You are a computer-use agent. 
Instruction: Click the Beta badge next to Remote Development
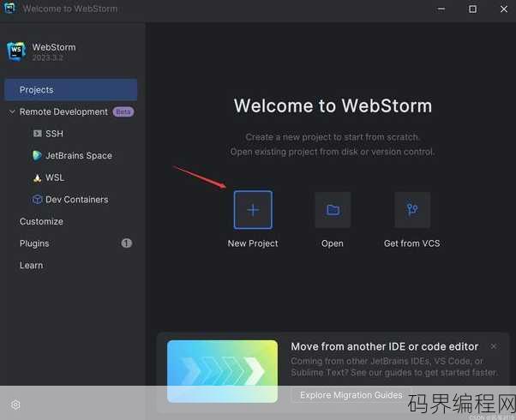[123, 112]
